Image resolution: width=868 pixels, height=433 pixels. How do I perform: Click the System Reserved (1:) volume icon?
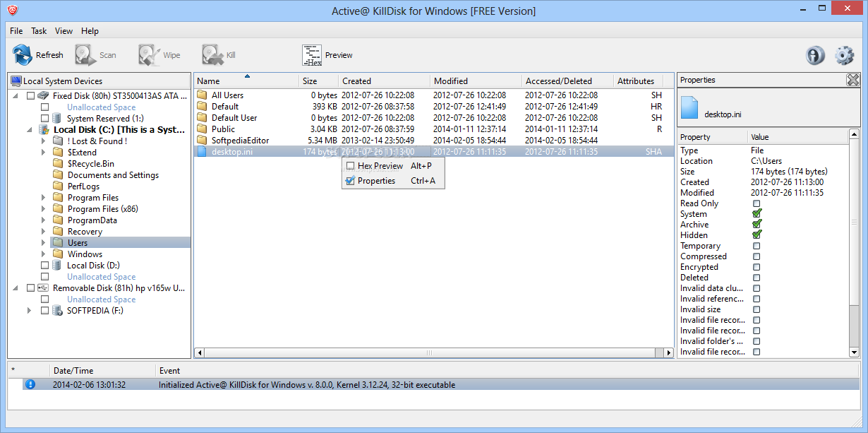coord(58,118)
